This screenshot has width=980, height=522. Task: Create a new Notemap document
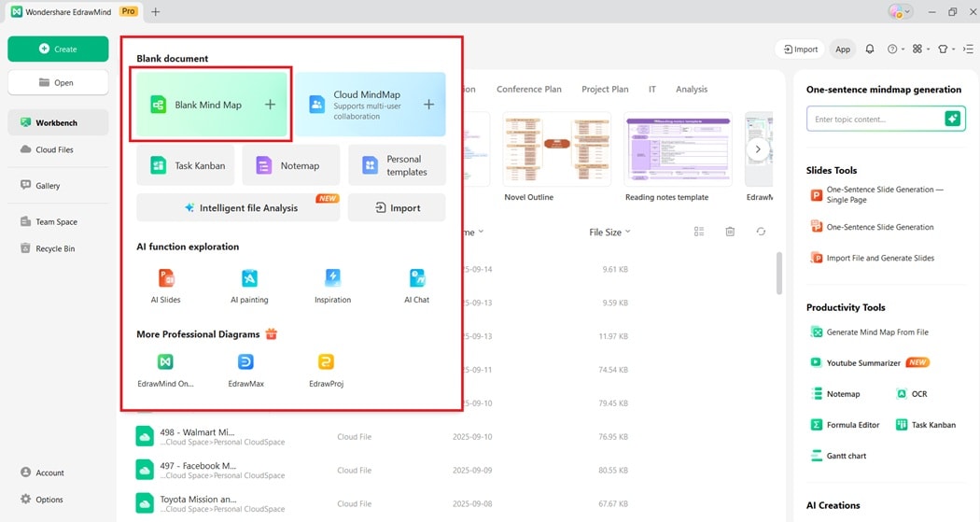(x=290, y=165)
